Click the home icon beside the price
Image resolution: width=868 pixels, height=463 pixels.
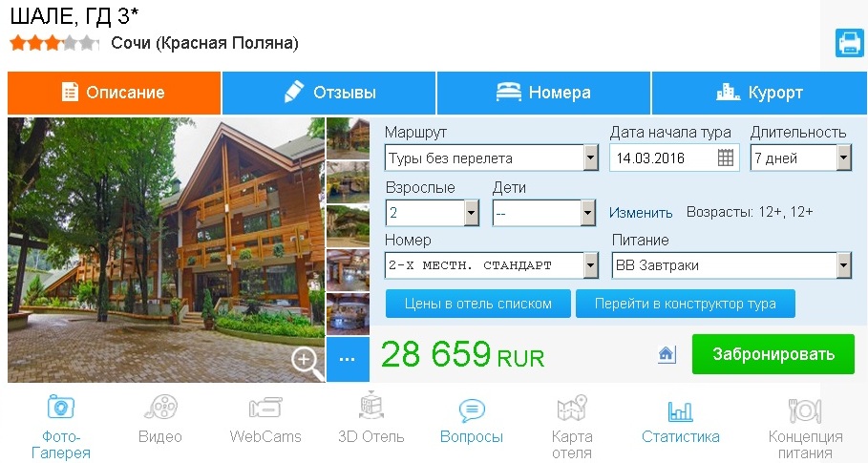[667, 354]
